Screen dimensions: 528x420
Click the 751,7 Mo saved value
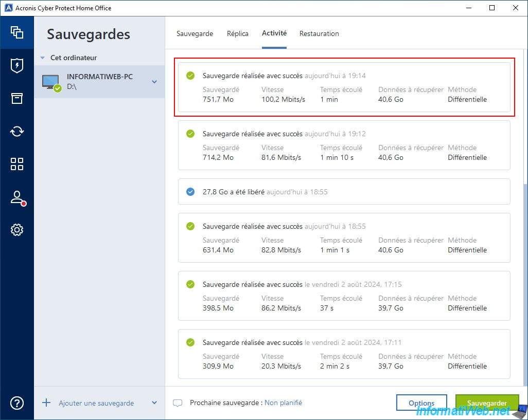[x=218, y=100]
